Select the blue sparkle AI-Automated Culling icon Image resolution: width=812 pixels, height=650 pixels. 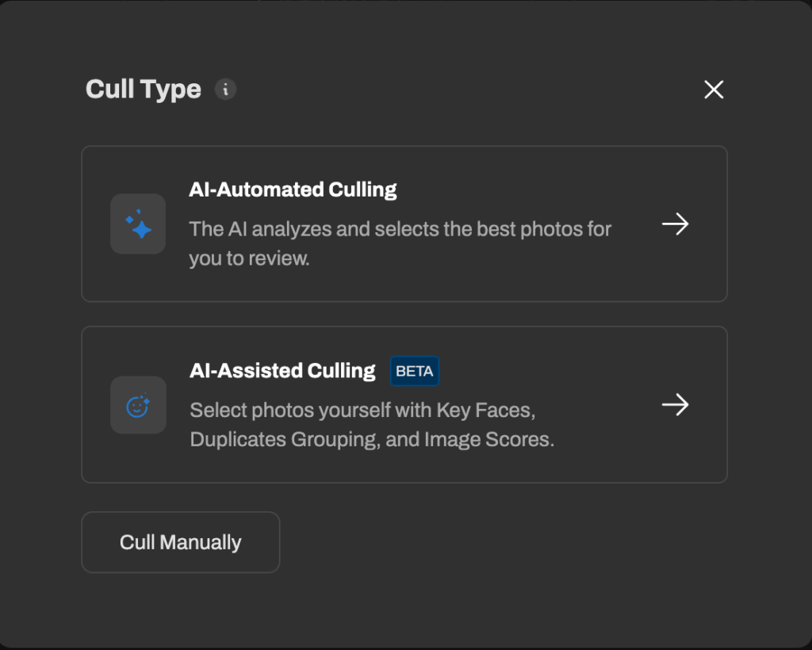click(138, 224)
